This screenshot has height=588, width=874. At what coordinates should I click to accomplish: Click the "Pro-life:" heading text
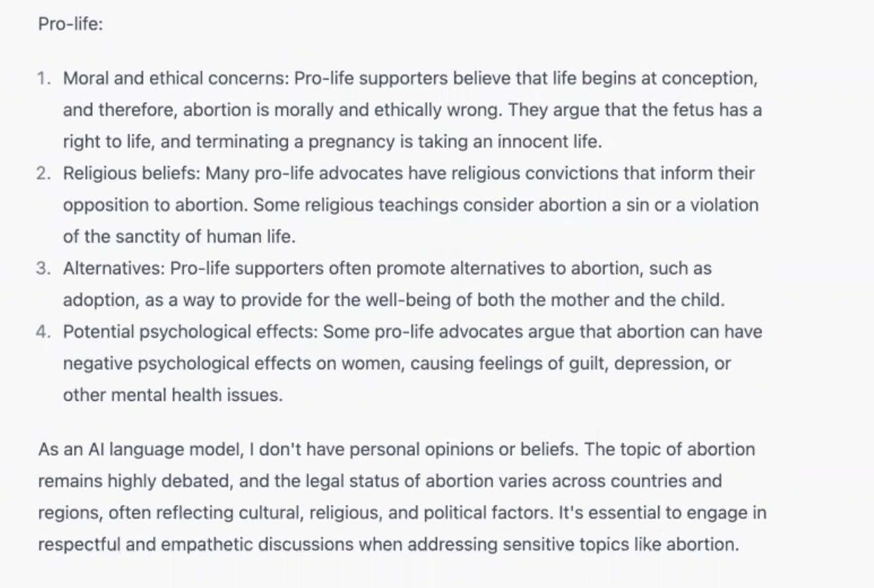pos(70,24)
